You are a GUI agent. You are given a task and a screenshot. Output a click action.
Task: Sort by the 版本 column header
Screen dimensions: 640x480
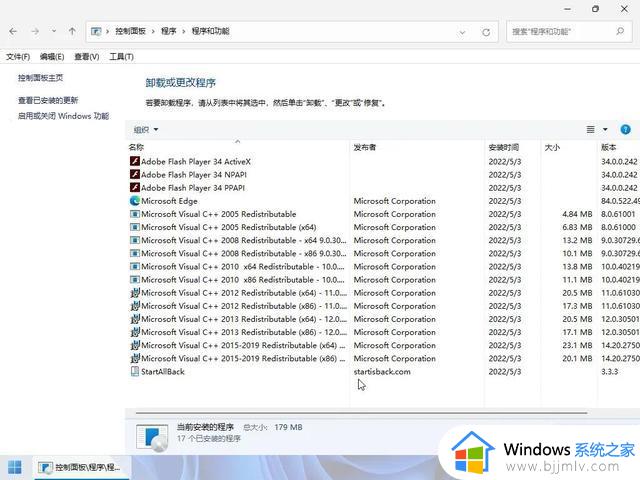tap(609, 147)
